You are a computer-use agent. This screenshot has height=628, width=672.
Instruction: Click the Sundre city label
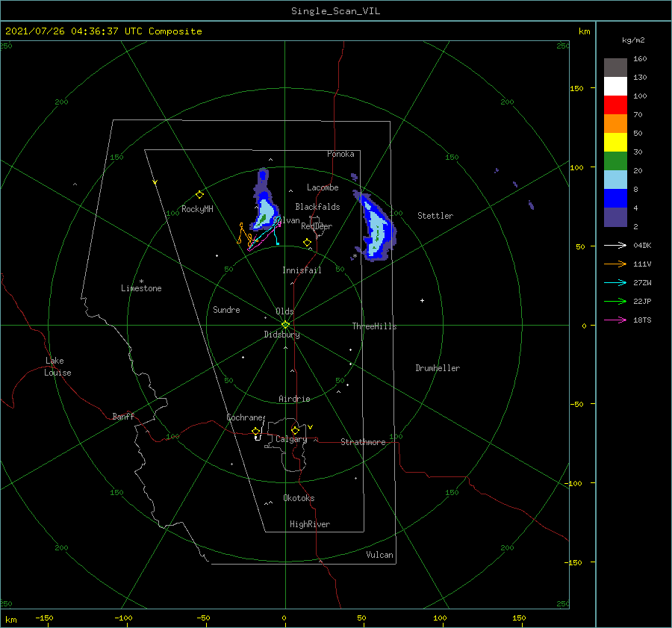(x=226, y=309)
